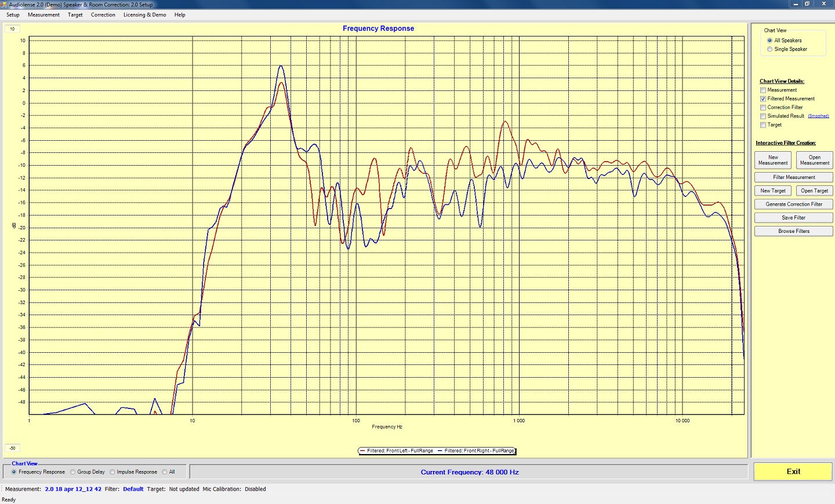Image resolution: width=835 pixels, height=504 pixels.
Task: Click the Filter Measurement button
Action: pyautogui.click(x=794, y=177)
